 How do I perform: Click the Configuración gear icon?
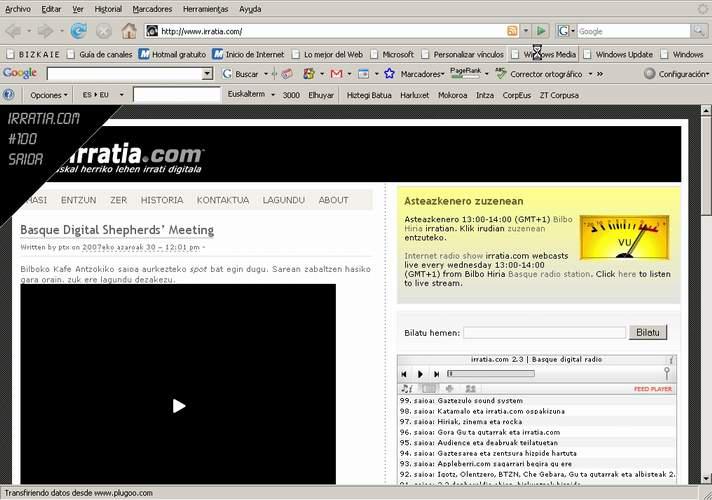pyautogui.click(x=650, y=74)
